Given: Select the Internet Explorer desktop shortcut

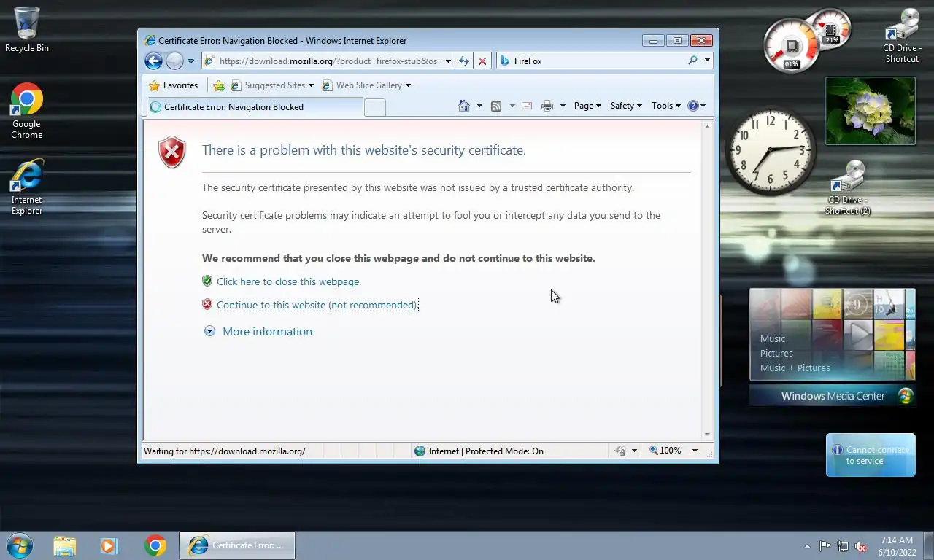Looking at the screenshot, I should [27, 187].
